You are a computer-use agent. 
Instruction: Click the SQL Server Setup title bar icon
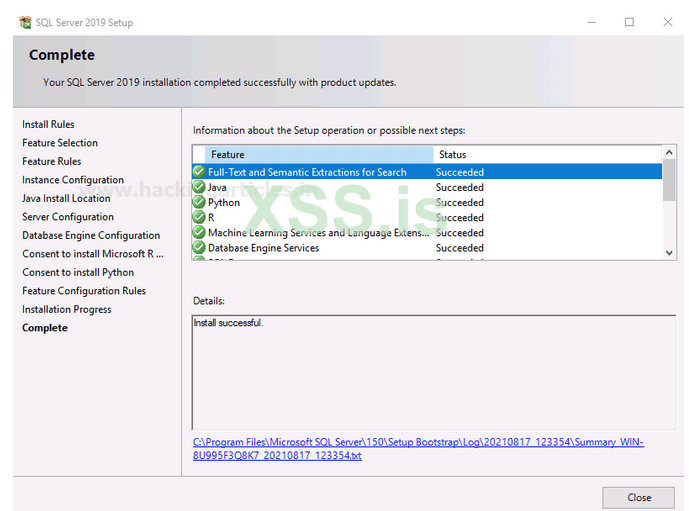click(x=25, y=22)
